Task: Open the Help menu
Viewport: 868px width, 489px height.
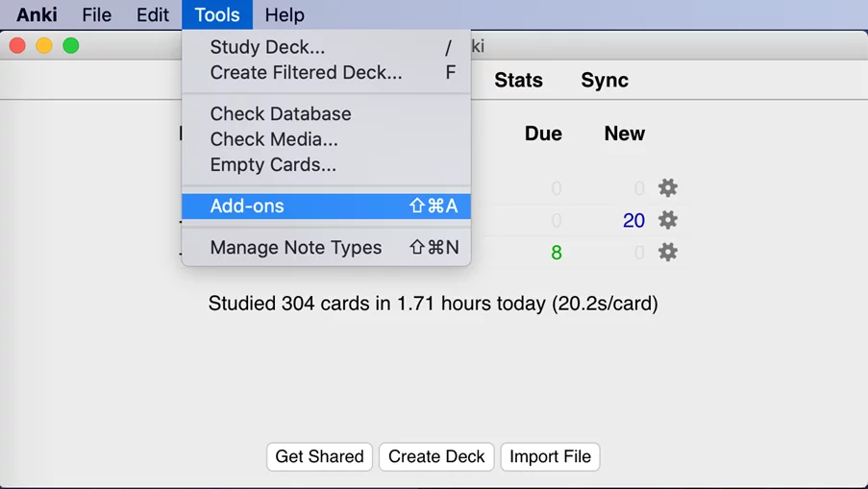Action: point(285,14)
